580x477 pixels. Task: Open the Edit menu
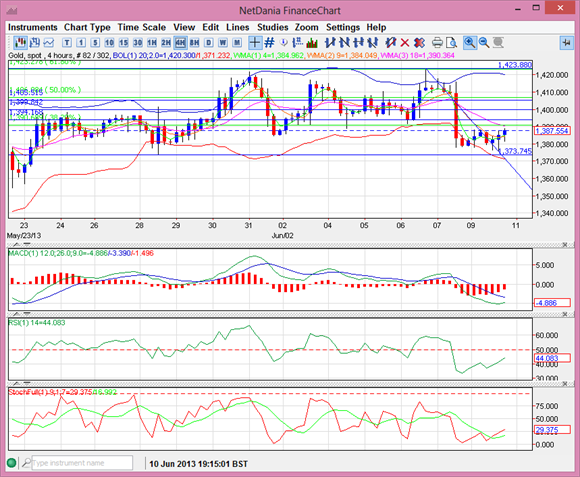pyautogui.click(x=210, y=27)
